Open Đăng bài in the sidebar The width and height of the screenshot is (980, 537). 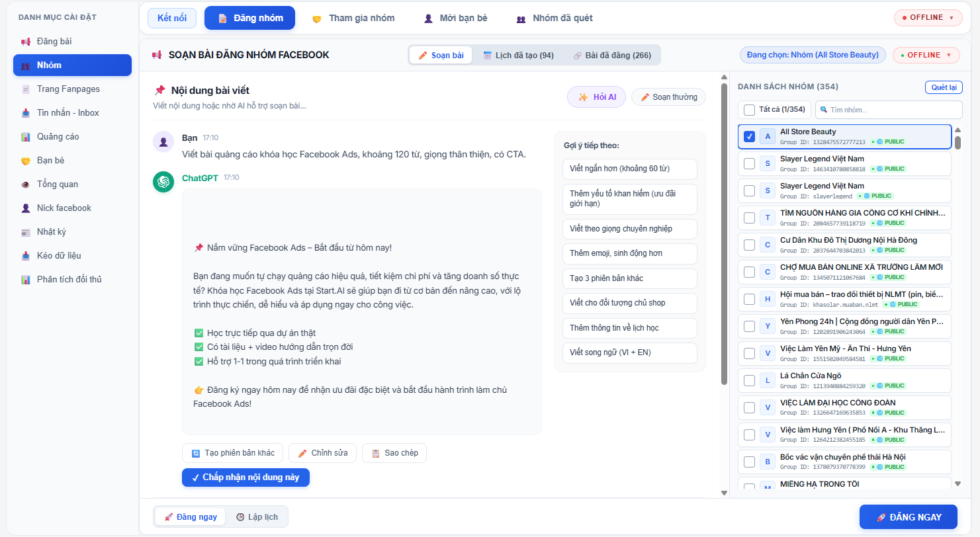[x=72, y=42]
